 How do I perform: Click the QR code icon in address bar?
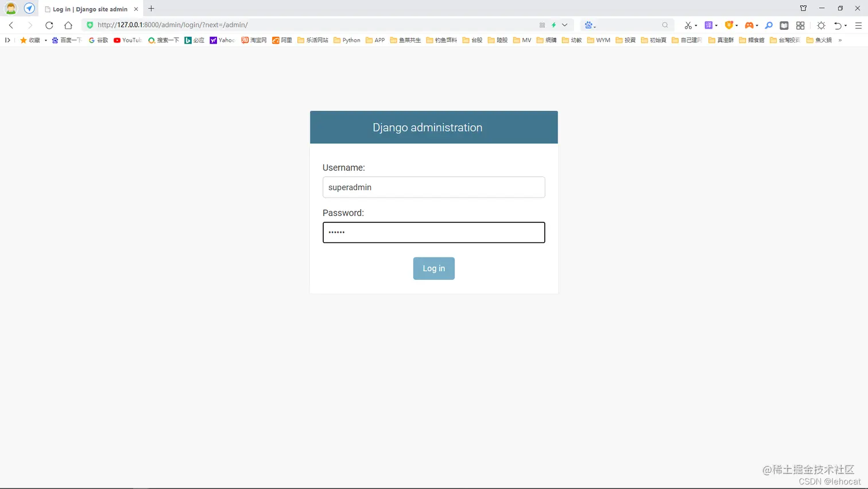tap(542, 25)
